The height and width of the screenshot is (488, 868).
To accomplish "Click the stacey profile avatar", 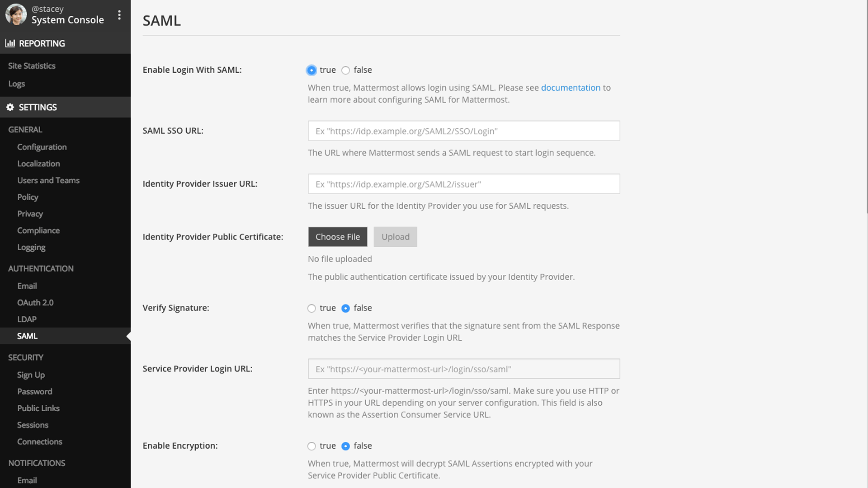I will coord(16,14).
